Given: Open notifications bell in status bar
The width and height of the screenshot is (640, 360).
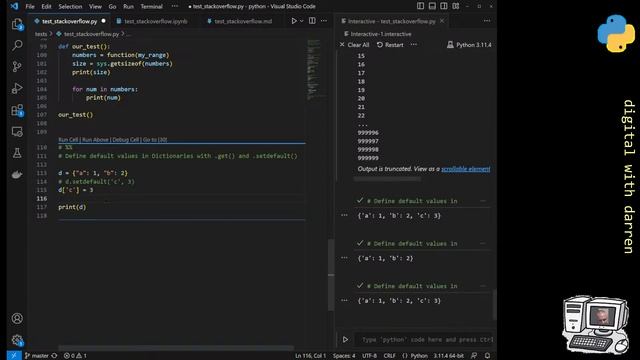Looking at the screenshot, I should (487, 356).
